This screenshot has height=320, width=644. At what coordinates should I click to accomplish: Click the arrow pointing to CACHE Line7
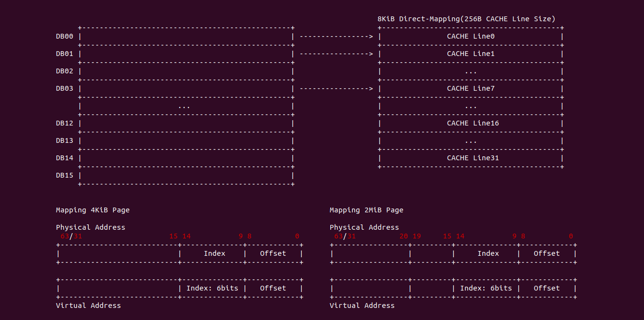click(x=336, y=88)
